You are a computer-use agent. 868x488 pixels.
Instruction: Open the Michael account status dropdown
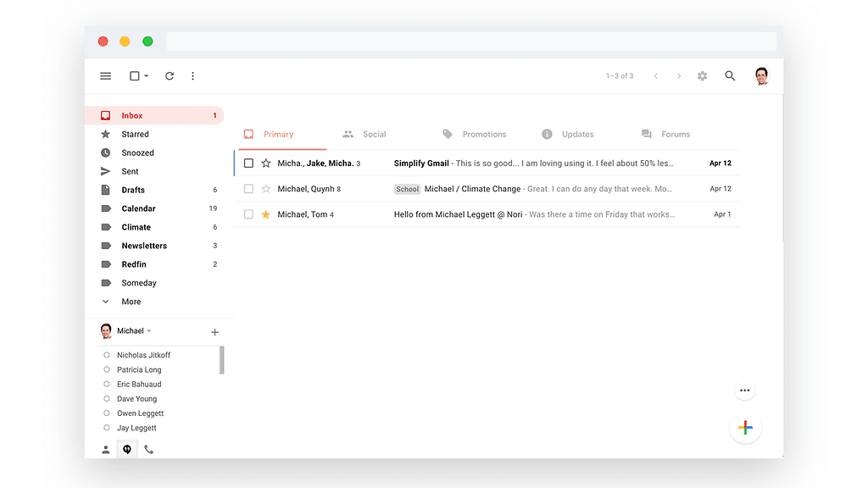(149, 331)
